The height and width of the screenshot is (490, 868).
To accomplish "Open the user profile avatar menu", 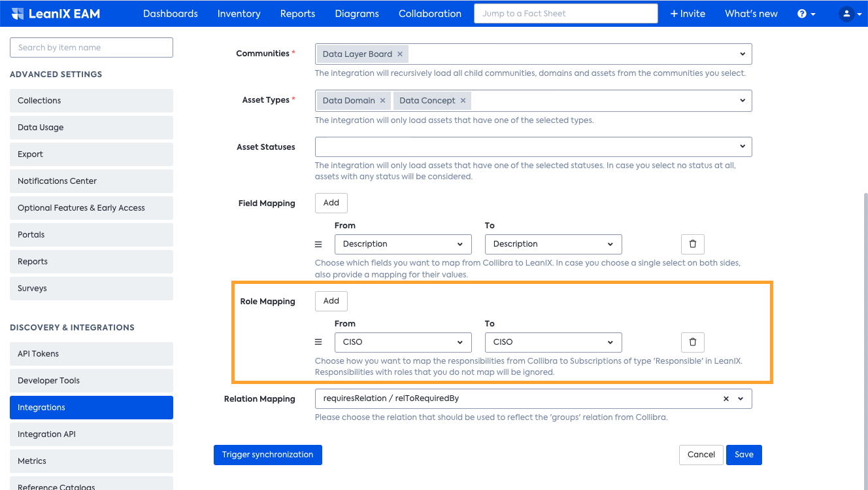I will point(850,14).
